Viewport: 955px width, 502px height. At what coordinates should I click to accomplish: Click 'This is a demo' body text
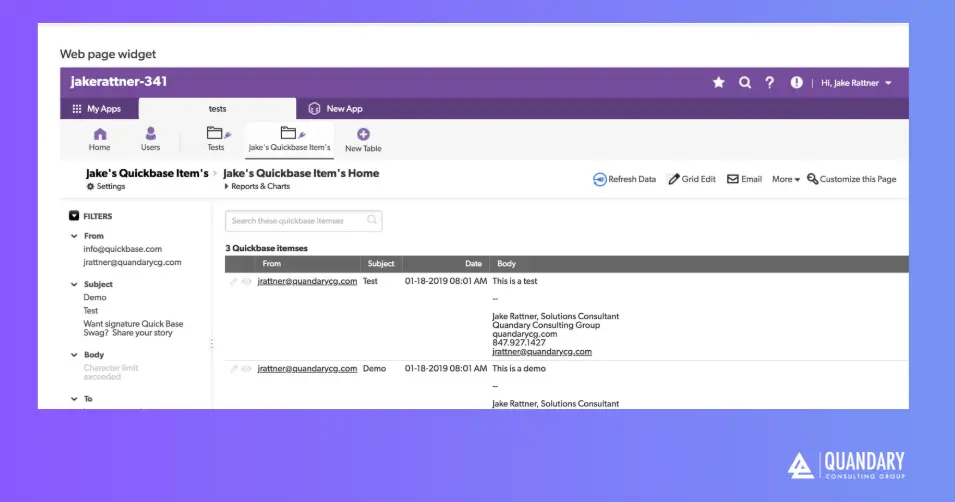[x=519, y=369]
